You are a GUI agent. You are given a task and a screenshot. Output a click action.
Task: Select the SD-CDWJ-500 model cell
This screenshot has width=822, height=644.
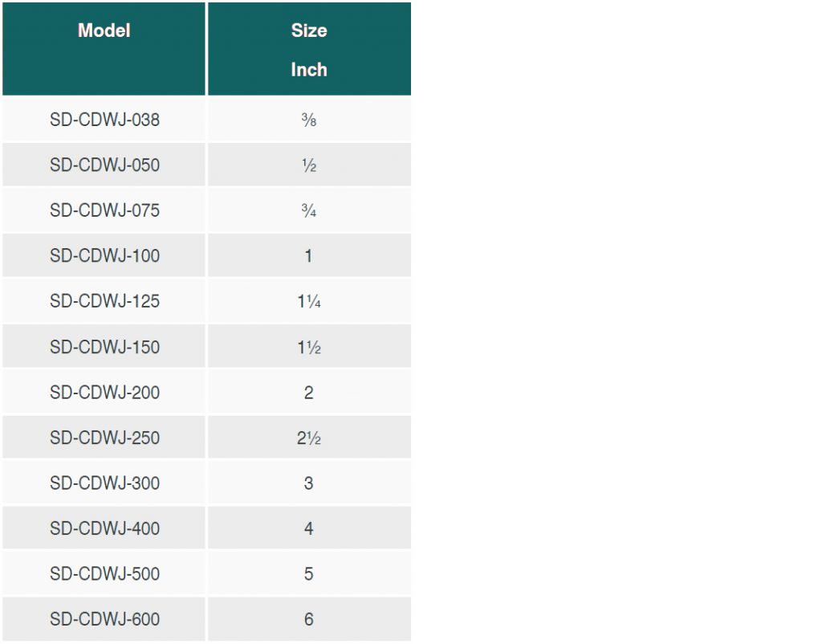click(x=104, y=573)
